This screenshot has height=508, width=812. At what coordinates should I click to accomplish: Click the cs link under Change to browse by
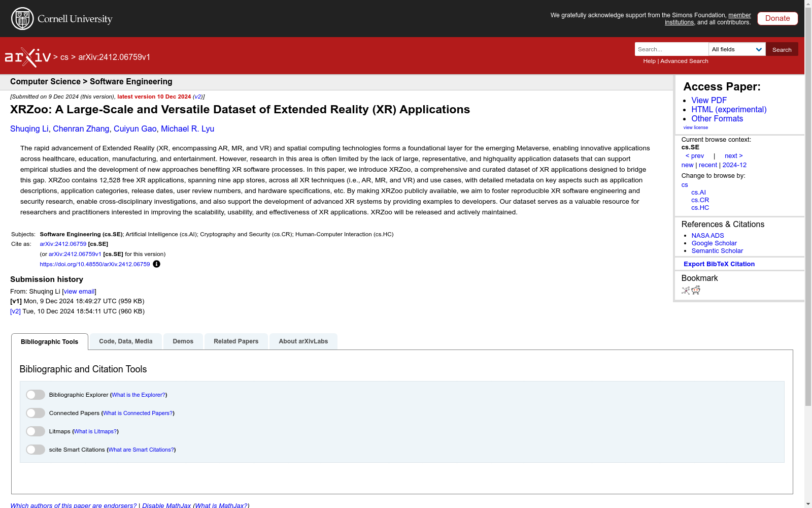(x=685, y=185)
